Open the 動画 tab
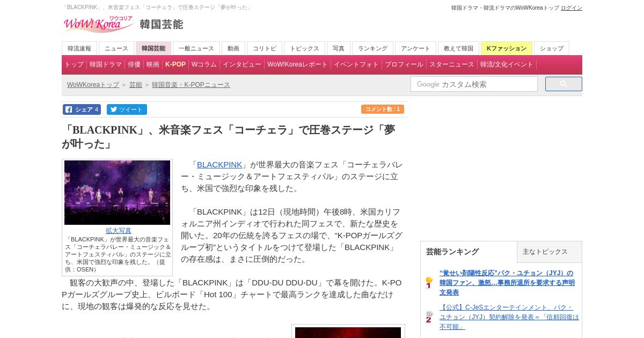Screen dimensions: 644x338 (x=233, y=48)
